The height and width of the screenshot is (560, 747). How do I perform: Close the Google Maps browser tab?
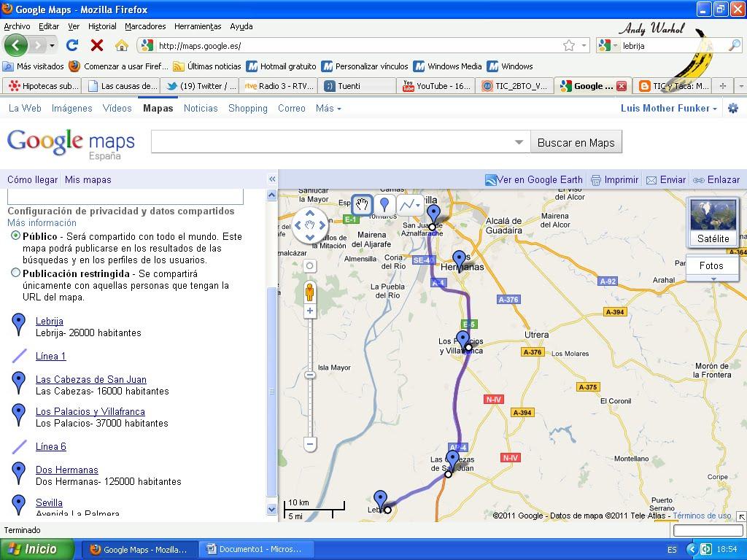point(622,86)
